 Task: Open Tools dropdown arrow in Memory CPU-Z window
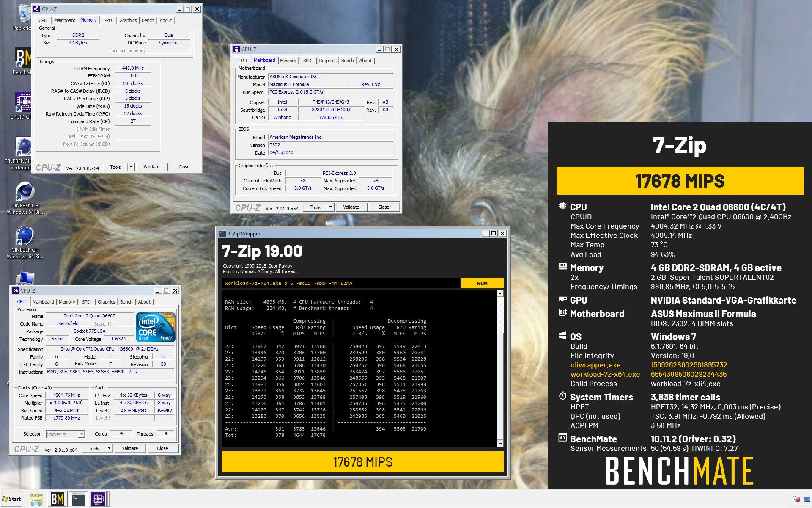pos(131,167)
